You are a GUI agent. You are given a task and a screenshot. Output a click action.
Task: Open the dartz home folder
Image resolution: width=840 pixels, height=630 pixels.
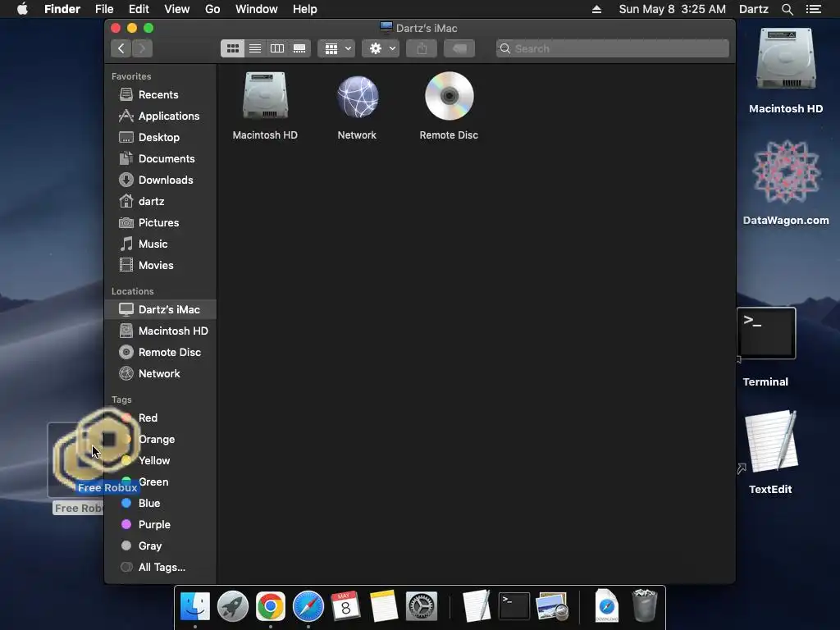pyautogui.click(x=161, y=202)
